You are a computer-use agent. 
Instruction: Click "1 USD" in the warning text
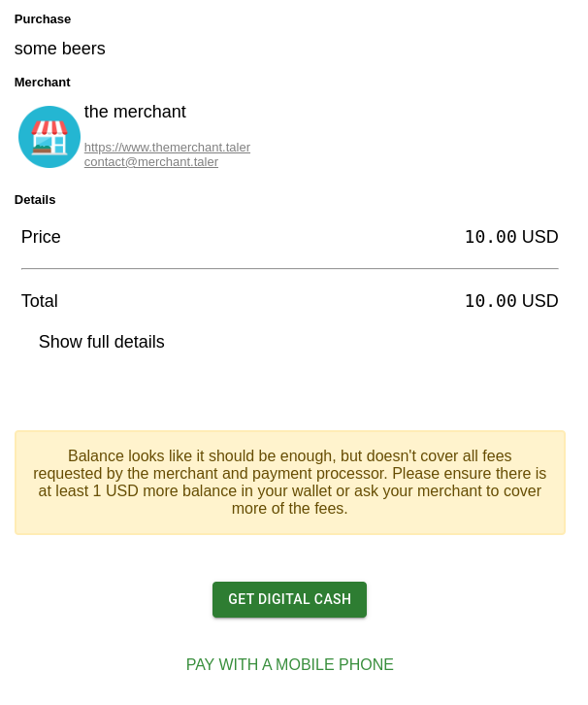coord(108,491)
